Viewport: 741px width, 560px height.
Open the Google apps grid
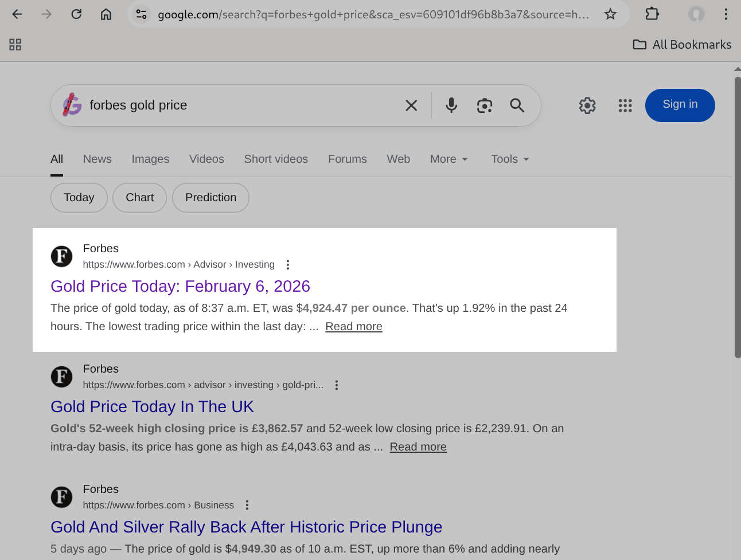click(x=625, y=105)
